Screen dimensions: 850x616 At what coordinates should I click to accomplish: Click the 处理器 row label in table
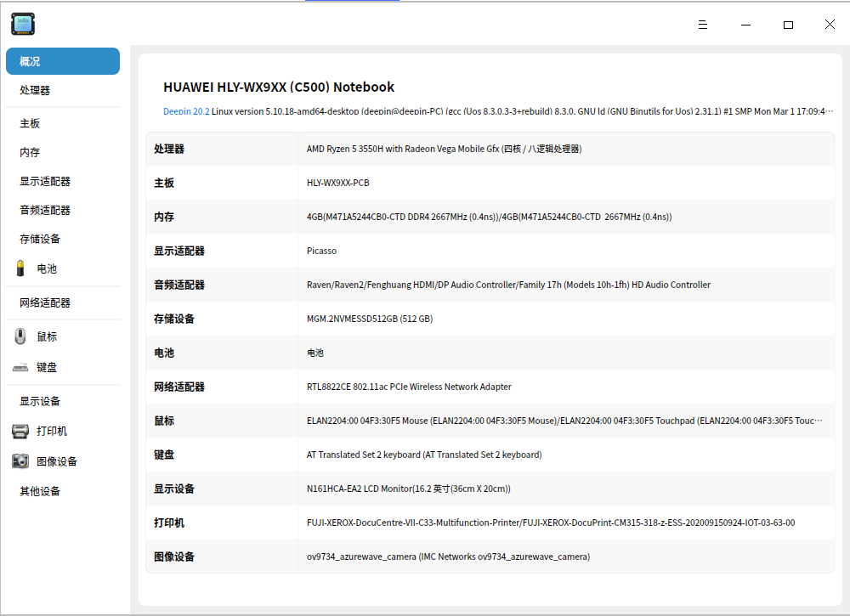(169, 149)
